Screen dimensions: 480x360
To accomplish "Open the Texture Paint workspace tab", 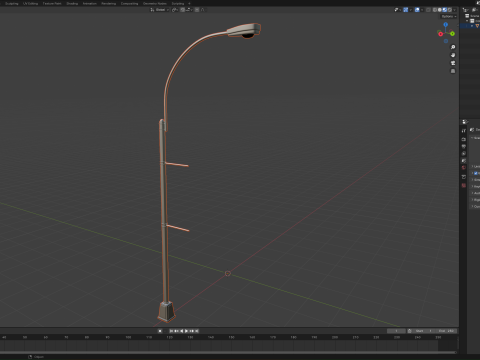I will tap(52, 3).
